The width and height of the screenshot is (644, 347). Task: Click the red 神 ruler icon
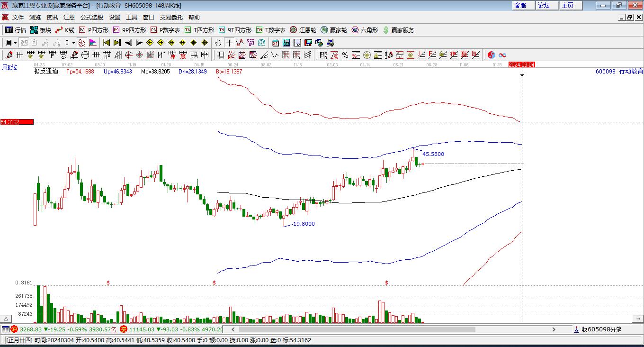click(x=172, y=55)
